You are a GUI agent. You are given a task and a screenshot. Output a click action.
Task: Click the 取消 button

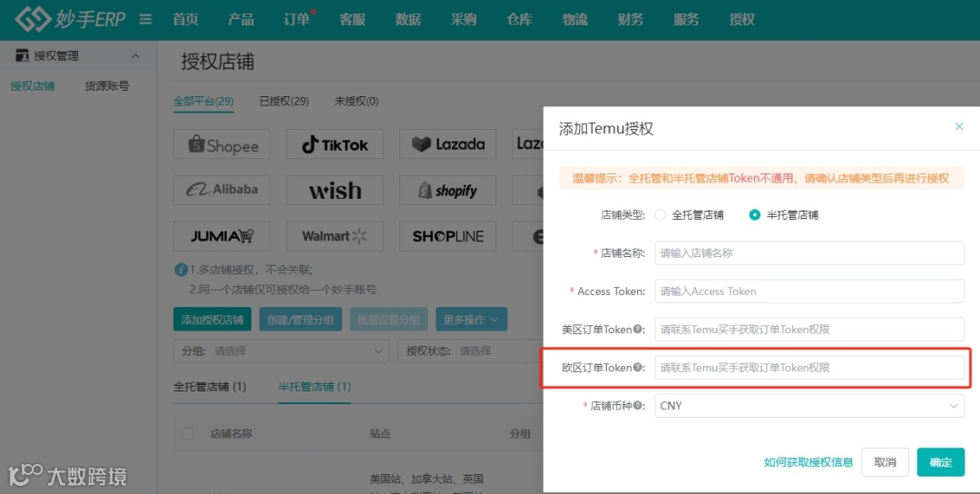point(885,462)
